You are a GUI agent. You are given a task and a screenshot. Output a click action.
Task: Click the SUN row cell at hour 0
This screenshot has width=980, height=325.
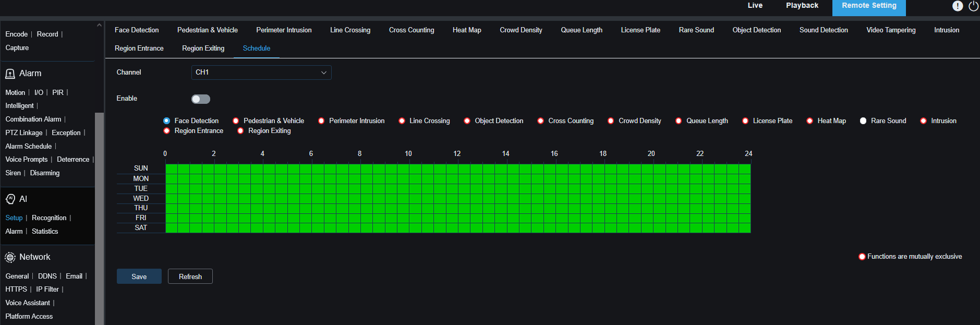coord(172,168)
